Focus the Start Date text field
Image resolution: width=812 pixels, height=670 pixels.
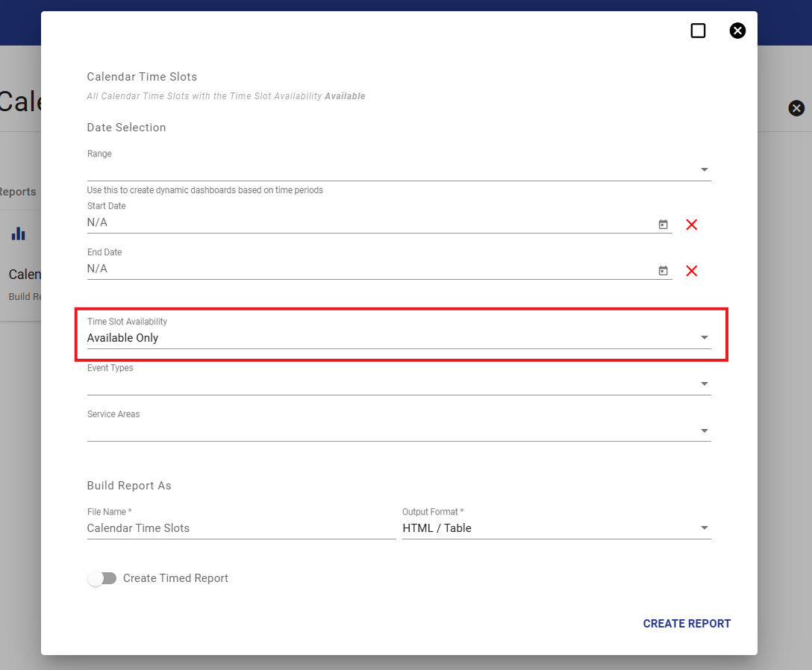(366, 223)
